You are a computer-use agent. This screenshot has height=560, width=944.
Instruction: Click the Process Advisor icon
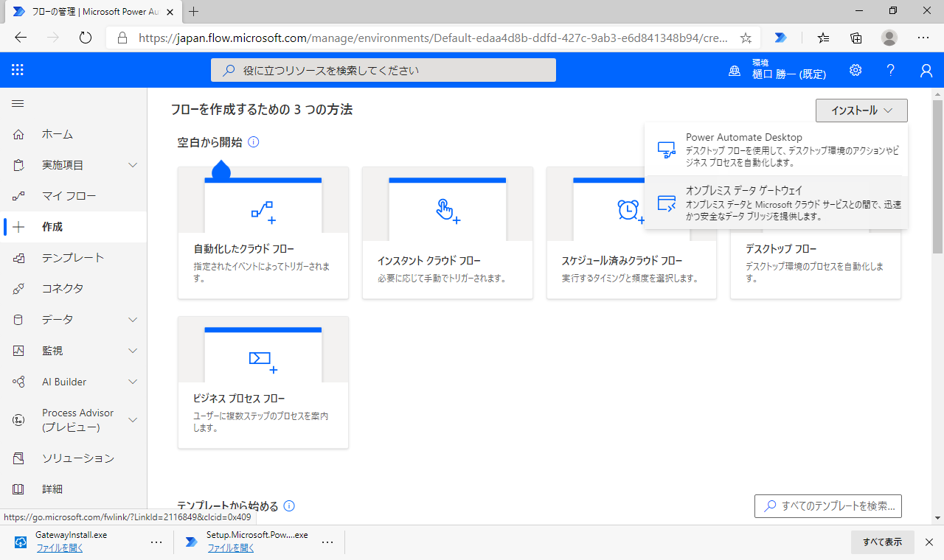point(18,420)
